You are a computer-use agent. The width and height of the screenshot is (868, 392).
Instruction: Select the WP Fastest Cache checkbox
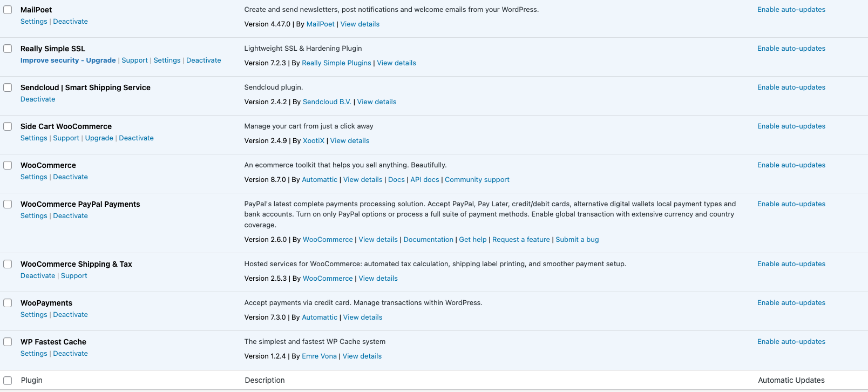[8, 342]
